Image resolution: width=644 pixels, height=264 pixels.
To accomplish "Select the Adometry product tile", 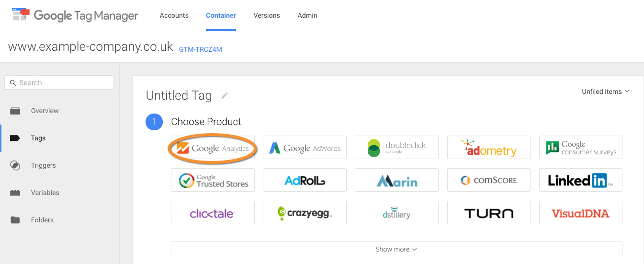I will pyautogui.click(x=488, y=148).
